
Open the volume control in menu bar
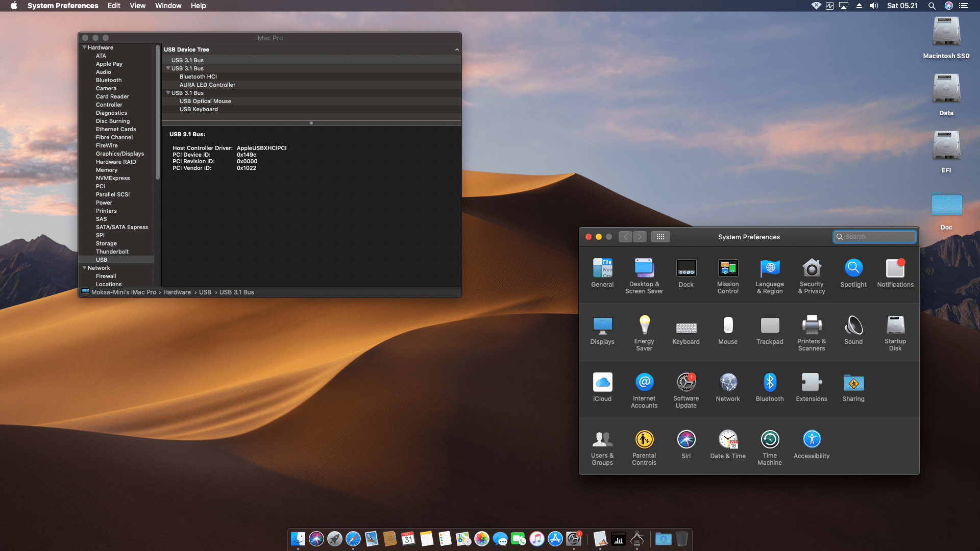[874, 6]
